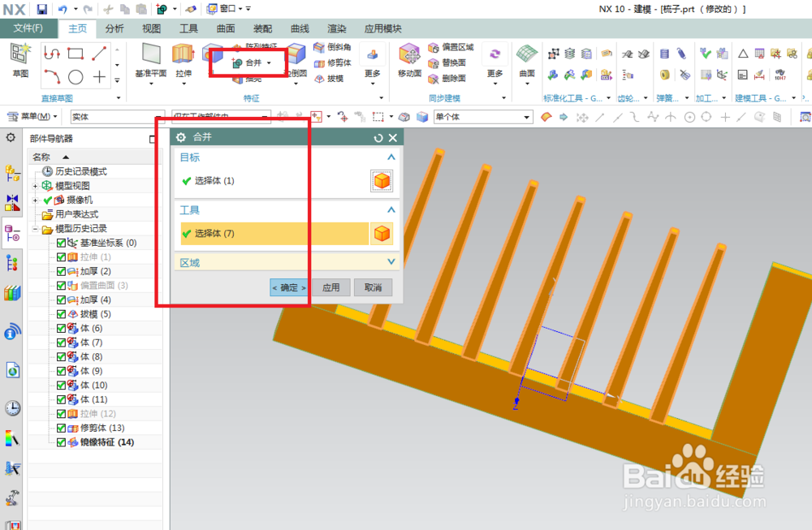This screenshot has width=812, height=530.
Task: Toggle checkbox for 基准坐标系 (0)
Action: (61, 243)
